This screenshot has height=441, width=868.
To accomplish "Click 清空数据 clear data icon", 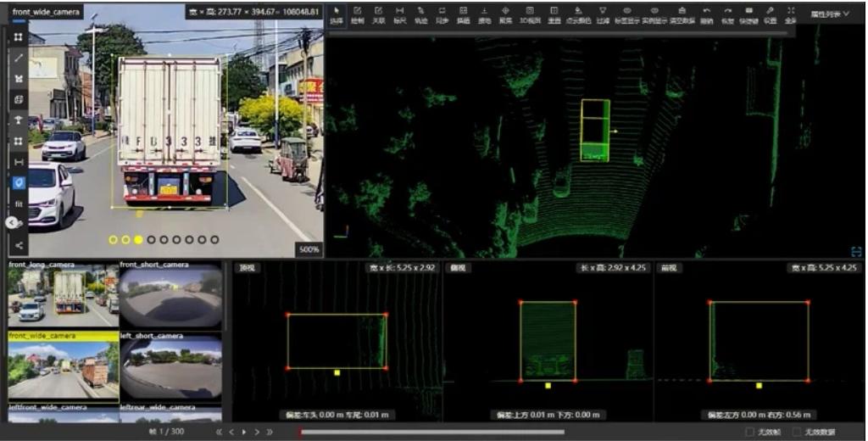I will pyautogui.click(x=682, y=15).
